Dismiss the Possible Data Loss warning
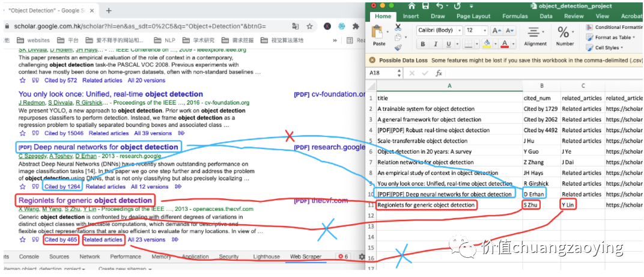Screen dimensions: 644x277 (372, 60)
